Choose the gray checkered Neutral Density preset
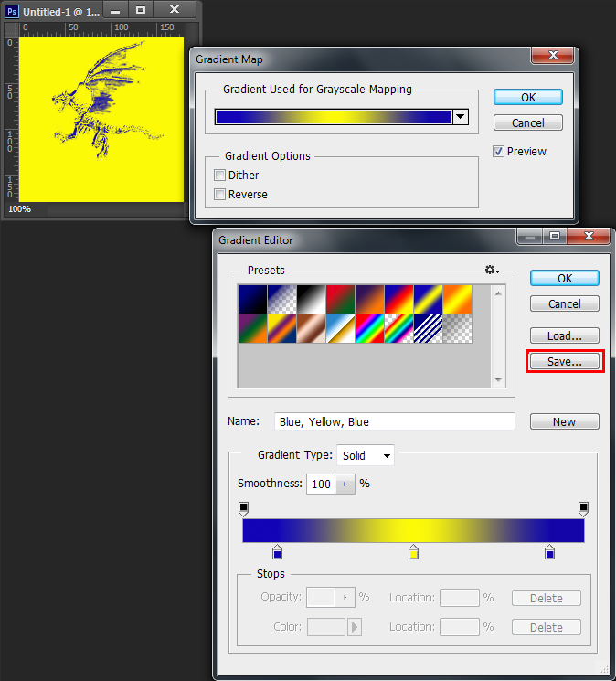This screenshot has height=681, width=616. (x=458, y=328)
